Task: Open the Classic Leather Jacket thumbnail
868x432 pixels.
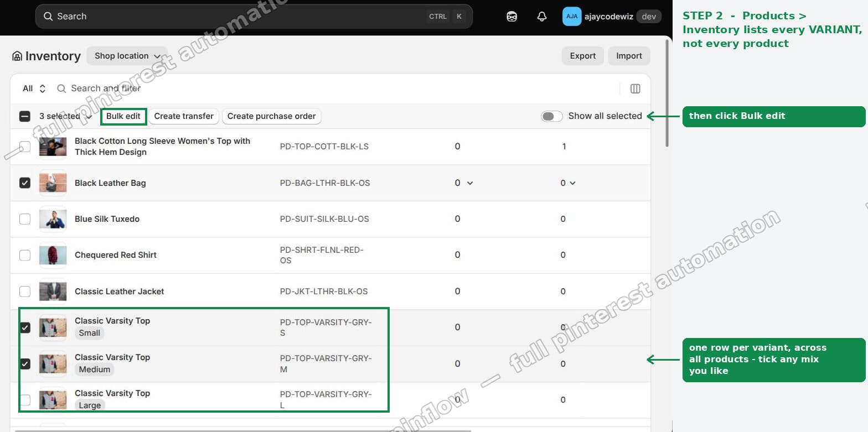Action: click(53, 292)
